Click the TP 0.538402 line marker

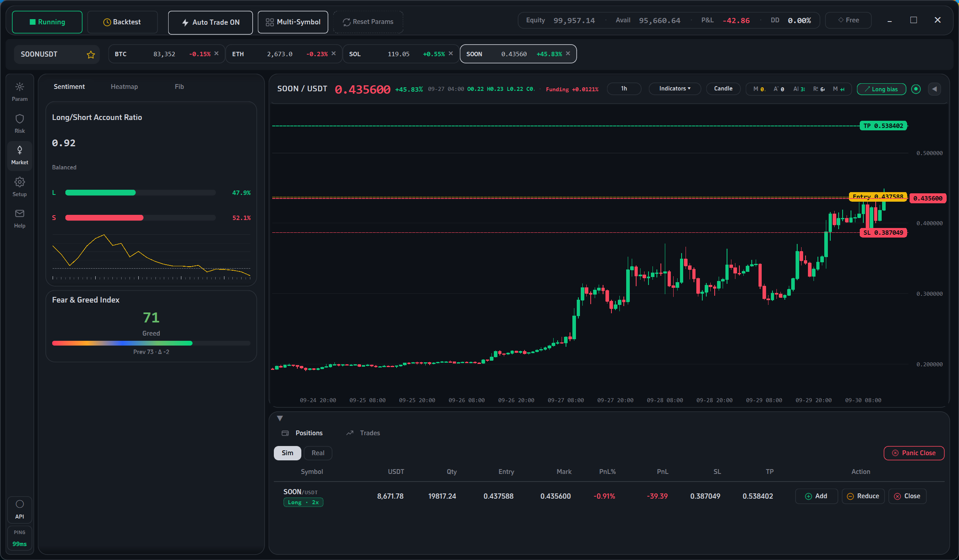coord(883,126)
